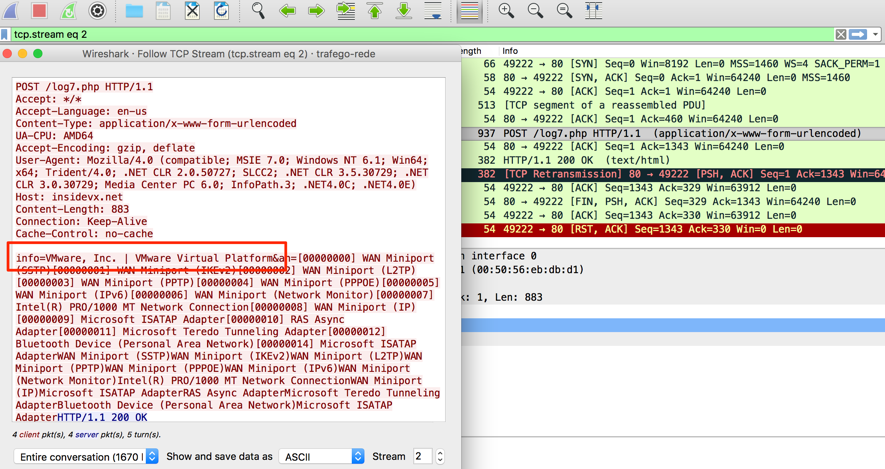Reset text zoom to normal size

564,10
